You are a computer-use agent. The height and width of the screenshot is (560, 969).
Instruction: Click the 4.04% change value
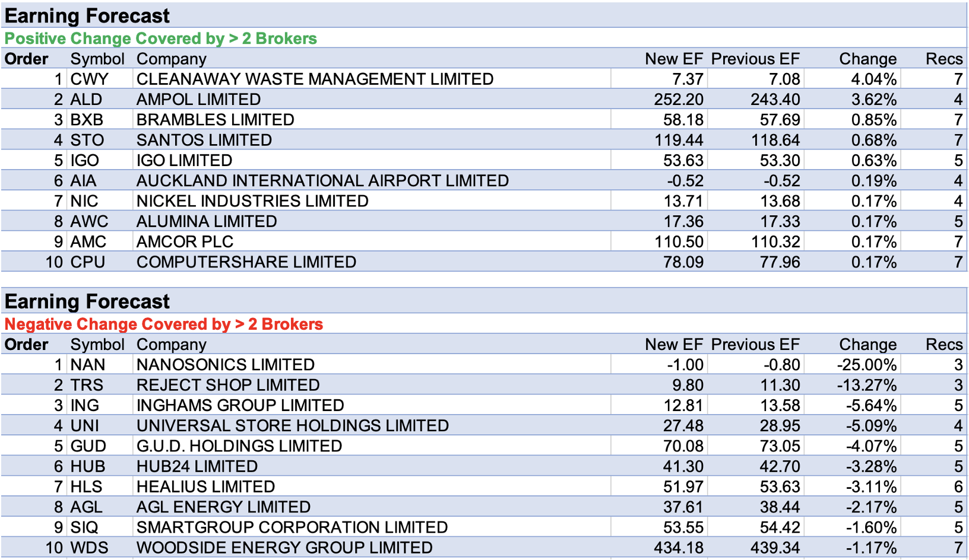[x=873, y=79]
